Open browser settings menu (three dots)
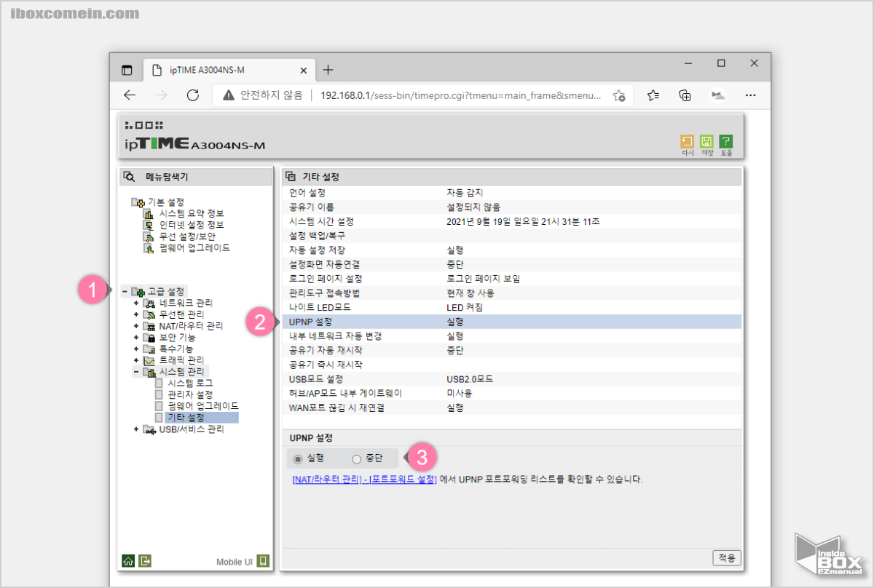Viewport: 874px width, 588px height. click(x=751, y=95)
